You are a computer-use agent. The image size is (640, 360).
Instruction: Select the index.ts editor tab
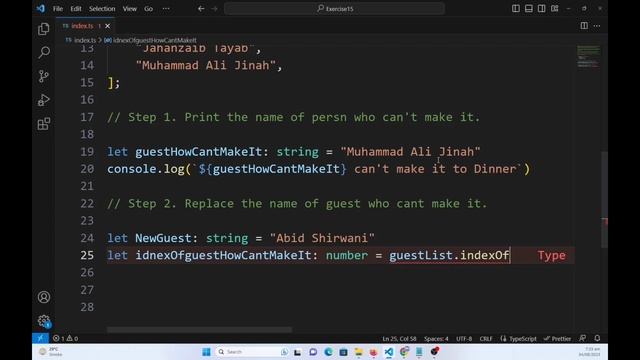coord(86,26)
